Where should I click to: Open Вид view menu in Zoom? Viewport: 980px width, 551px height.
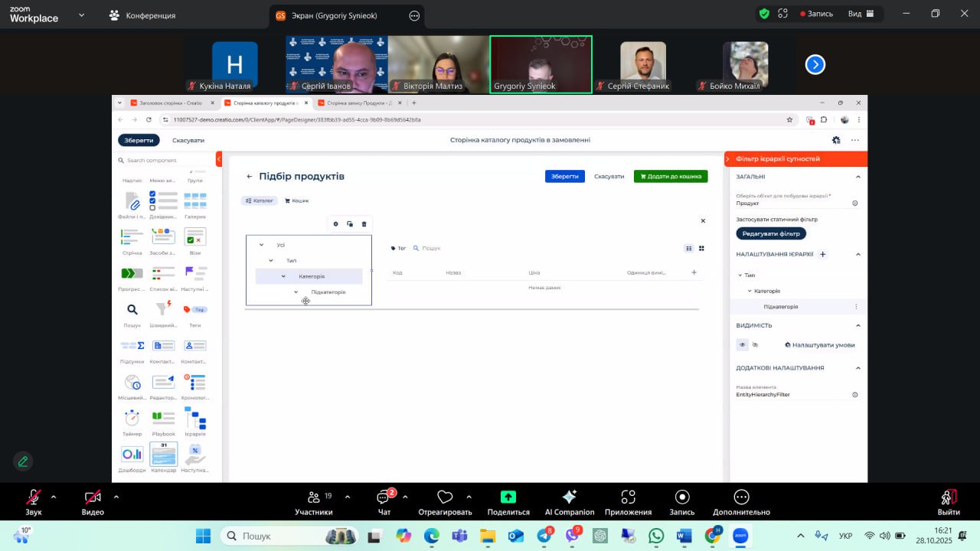pyautogui.click(x=861, y=14)
